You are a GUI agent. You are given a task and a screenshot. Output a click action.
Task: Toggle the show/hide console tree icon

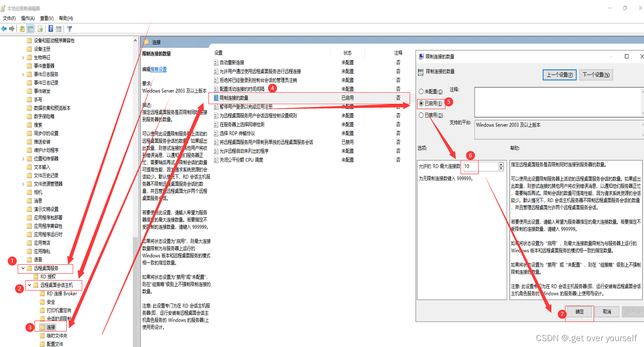30,29
